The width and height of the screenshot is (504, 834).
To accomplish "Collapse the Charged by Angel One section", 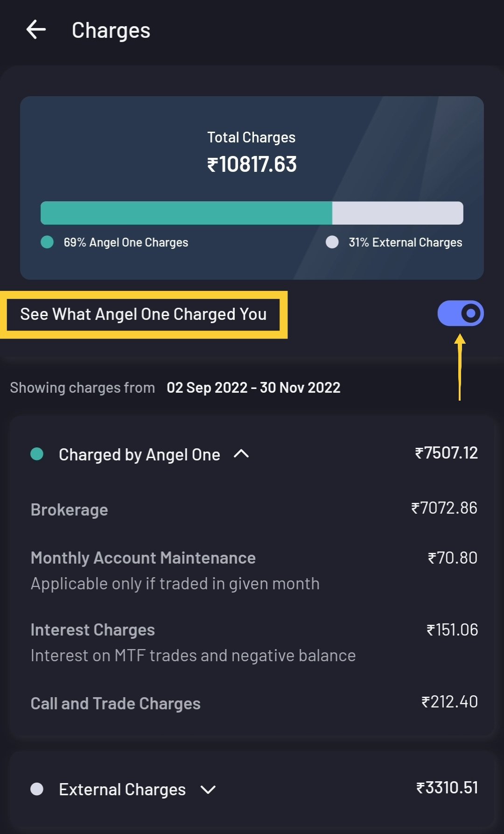I will point(241,454).
